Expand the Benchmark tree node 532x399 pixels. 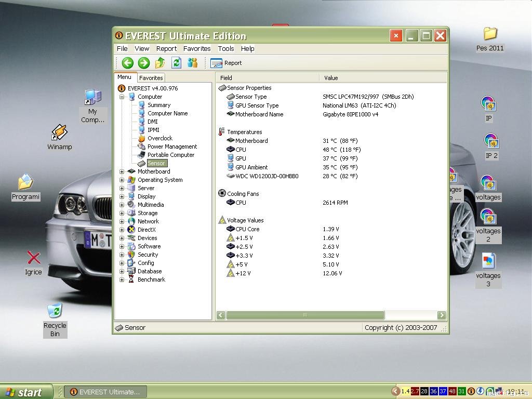[122, 280]
